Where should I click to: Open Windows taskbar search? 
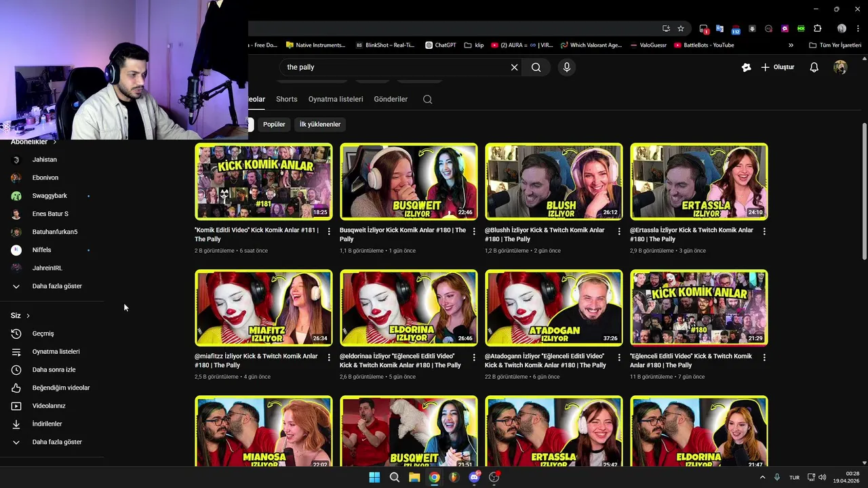[394, 477]
